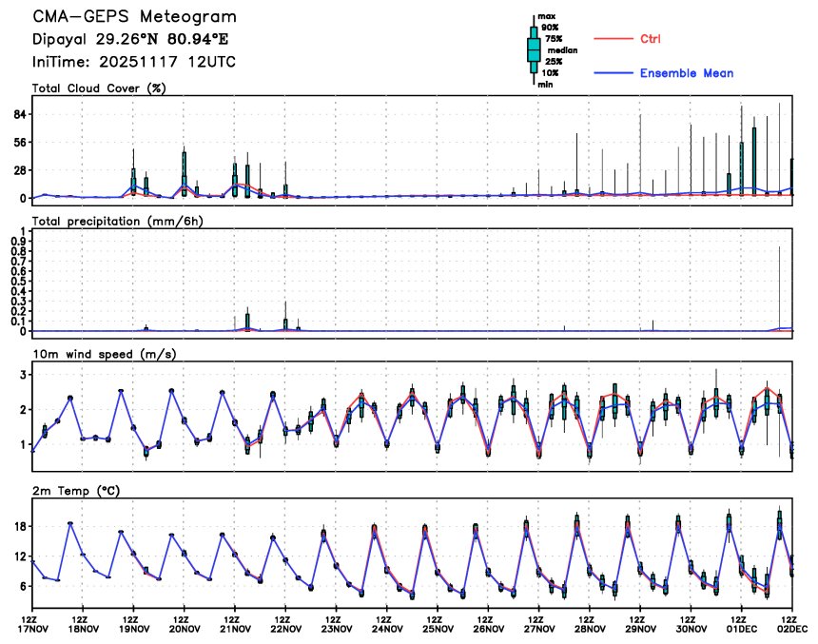
Task: Click the 02DEC label on time axis
Action: pos(792,629)
